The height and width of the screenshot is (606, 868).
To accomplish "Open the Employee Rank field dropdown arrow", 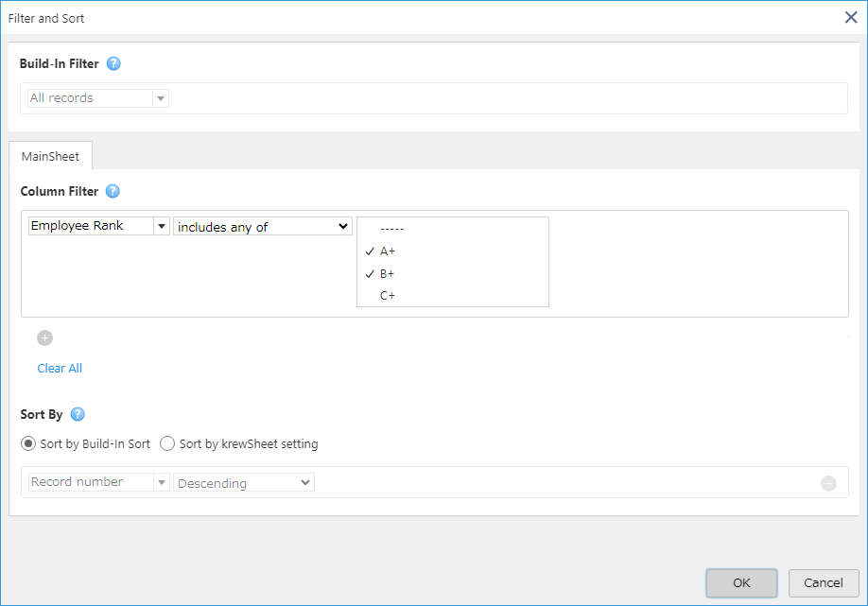I will click(x=162, y=226).
